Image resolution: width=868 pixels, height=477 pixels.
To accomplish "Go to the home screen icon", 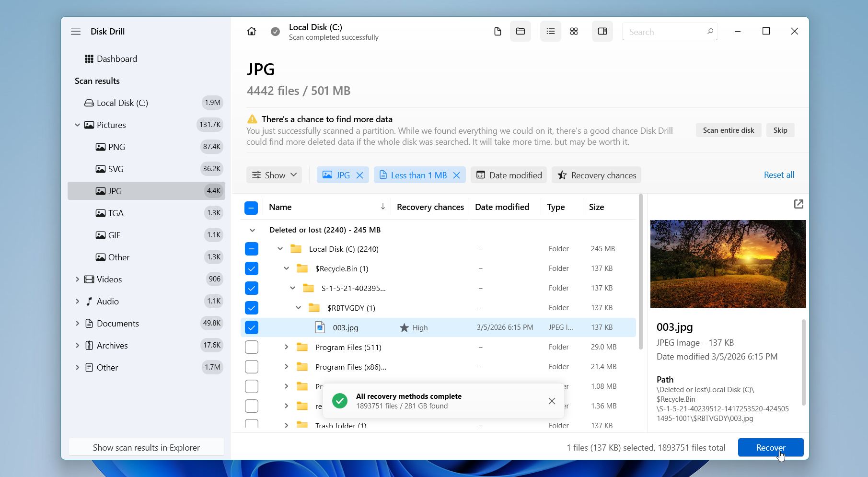I will (252, 31).
